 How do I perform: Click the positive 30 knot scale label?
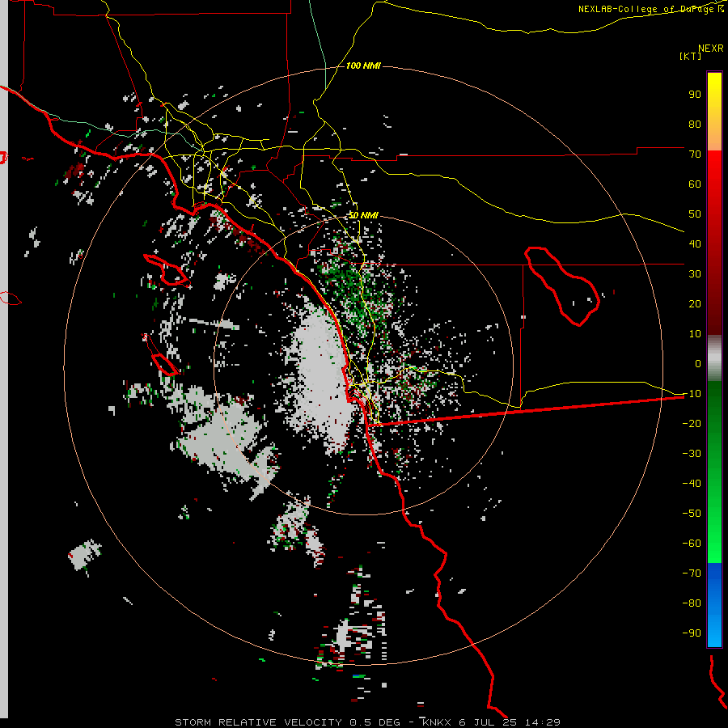(x=695, y=274)
